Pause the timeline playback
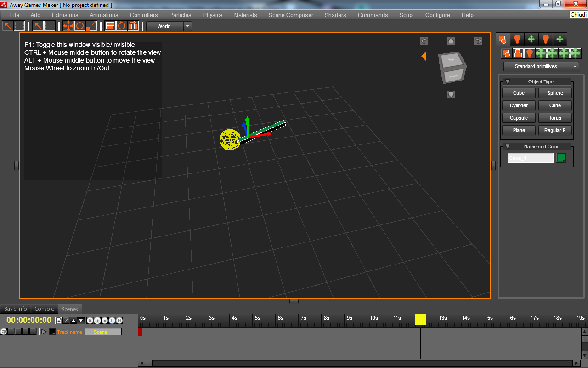 (x=112, y=320)
